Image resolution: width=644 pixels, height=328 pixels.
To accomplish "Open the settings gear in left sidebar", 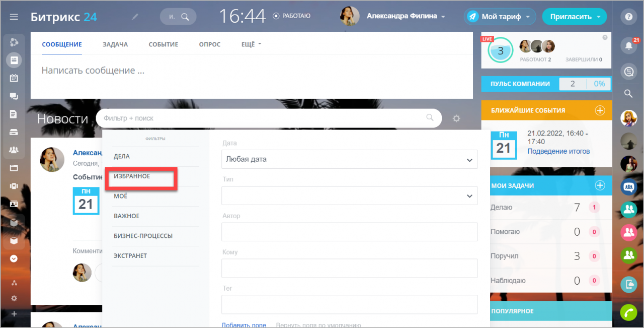I will point(14,298).
